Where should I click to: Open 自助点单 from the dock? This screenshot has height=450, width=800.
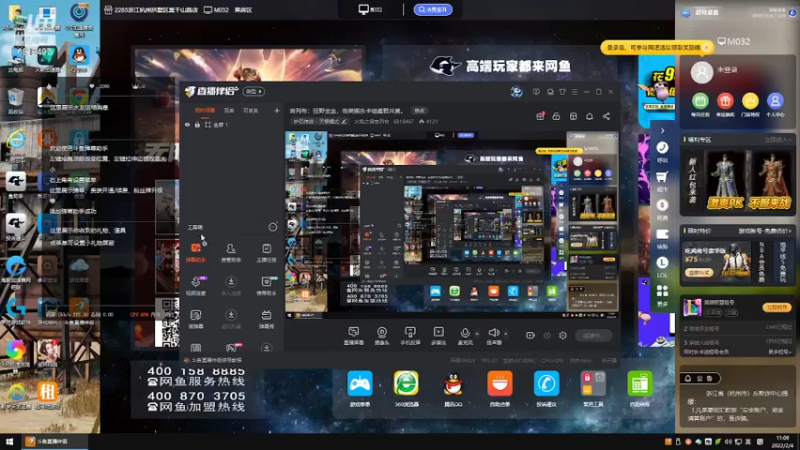pos(499,389)
